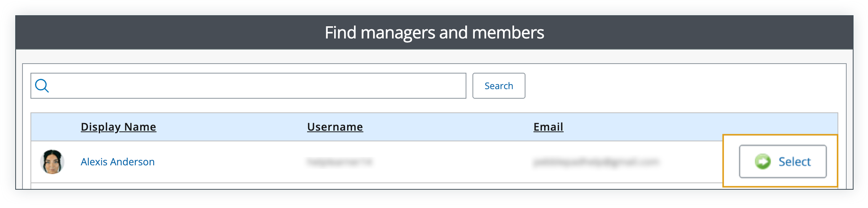This screenshot has width=868, height=208.
Task: Click the blurred username value in row
Action: (340, 162)
